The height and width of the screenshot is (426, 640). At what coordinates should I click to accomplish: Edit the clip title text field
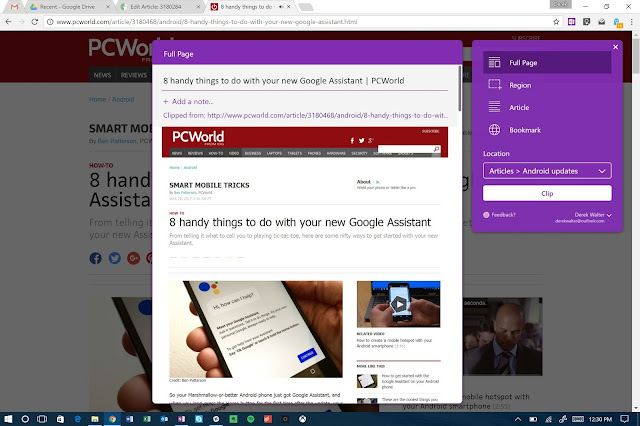coord(305,81)
